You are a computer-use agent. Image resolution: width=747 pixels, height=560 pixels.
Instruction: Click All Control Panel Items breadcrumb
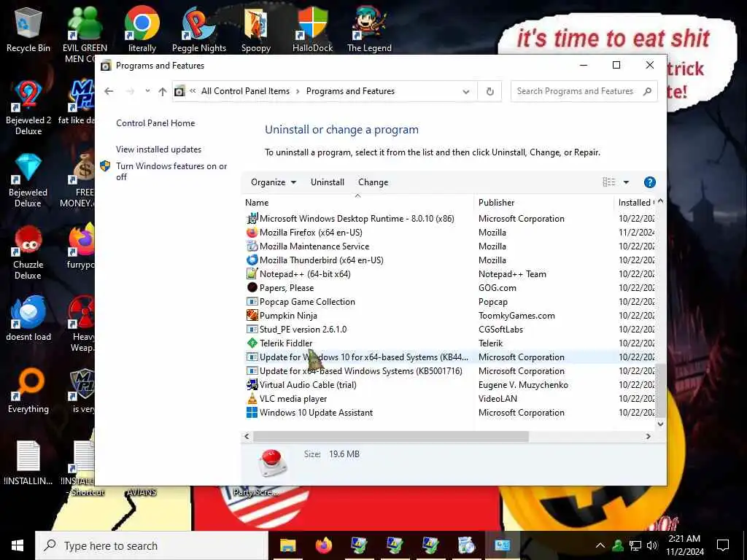[245, 91]
